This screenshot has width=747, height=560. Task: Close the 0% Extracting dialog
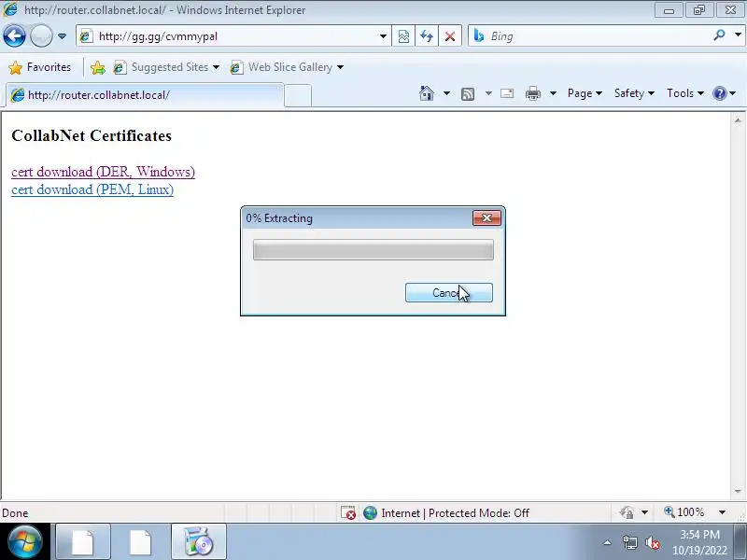pyautogui.click(x=486, y=218)
